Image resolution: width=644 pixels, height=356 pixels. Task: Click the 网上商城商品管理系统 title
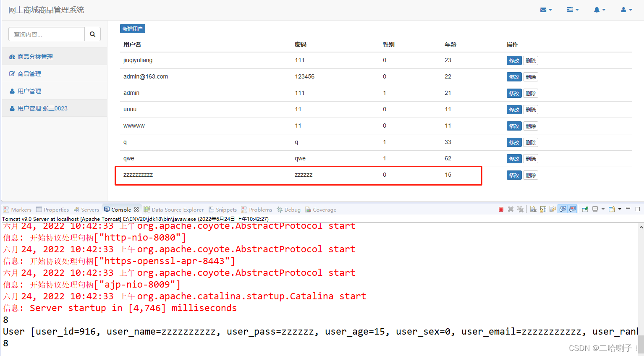46,10
